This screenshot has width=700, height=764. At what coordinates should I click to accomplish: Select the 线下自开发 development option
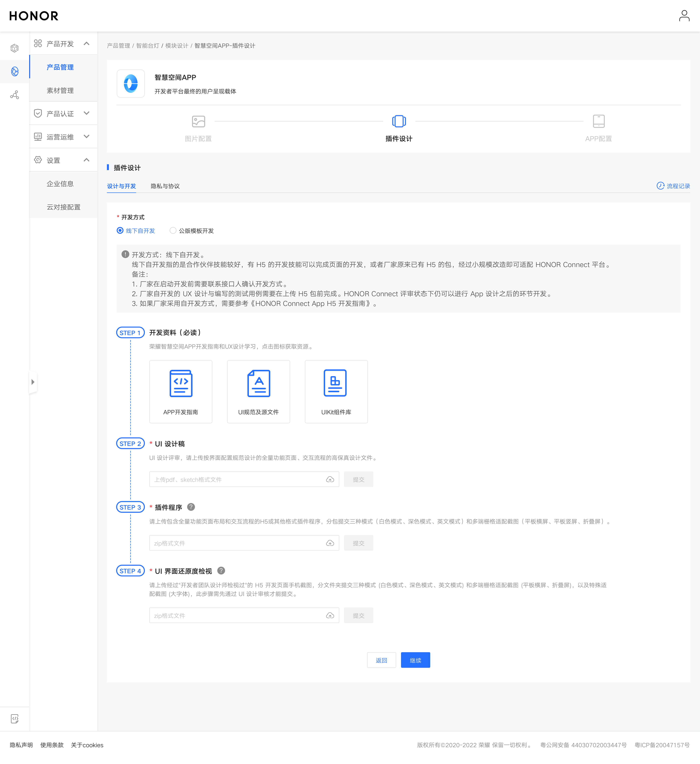click(120, 230)
